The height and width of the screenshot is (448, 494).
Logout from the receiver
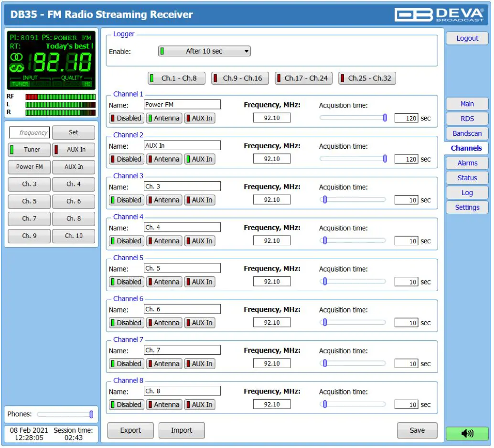pos(466,38)
